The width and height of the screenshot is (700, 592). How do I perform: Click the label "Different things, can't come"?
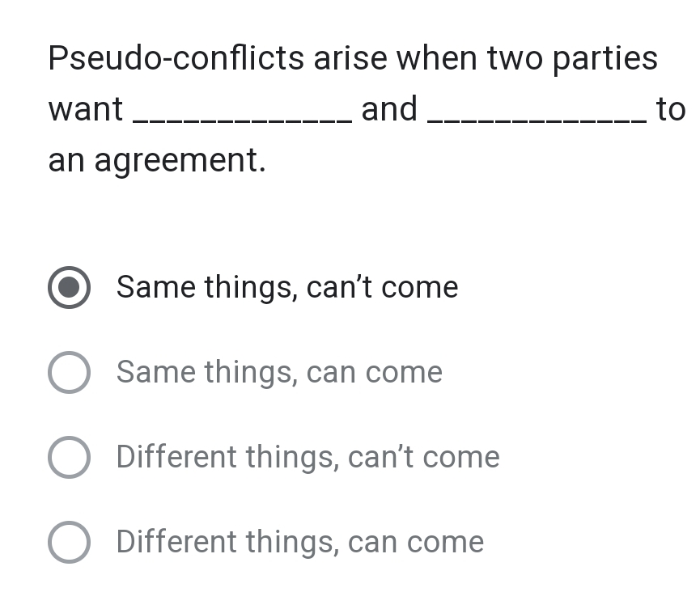(308, 457)
